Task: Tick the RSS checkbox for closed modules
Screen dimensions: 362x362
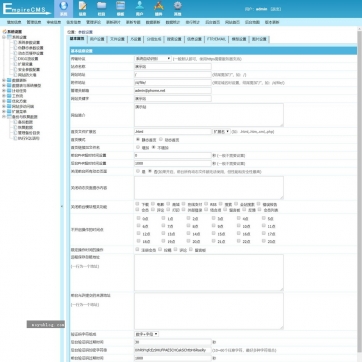Action: [206, 204]
